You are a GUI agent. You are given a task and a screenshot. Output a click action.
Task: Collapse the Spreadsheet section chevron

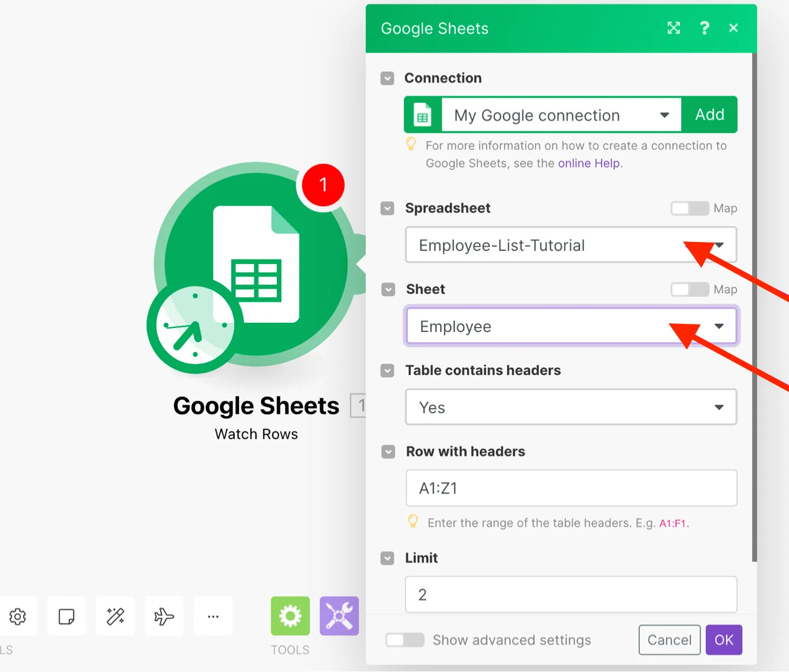(x=388, y=208)
